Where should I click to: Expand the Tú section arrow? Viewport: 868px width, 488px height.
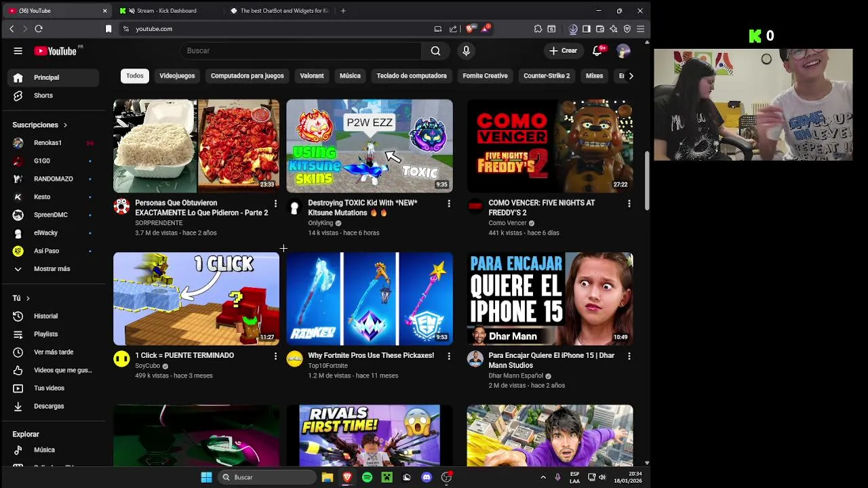(28, 298)
